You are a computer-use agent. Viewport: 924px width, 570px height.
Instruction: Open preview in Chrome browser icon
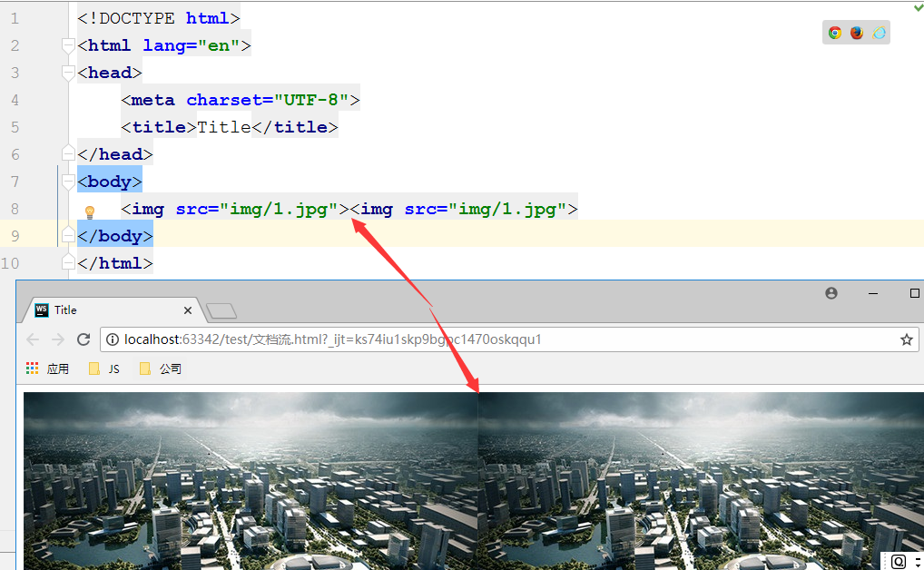pyautogui.click(x=834, y=33)
